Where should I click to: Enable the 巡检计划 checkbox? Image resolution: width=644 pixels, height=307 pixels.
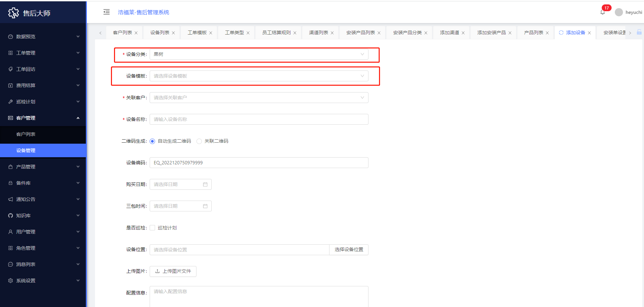coord(153,228)
